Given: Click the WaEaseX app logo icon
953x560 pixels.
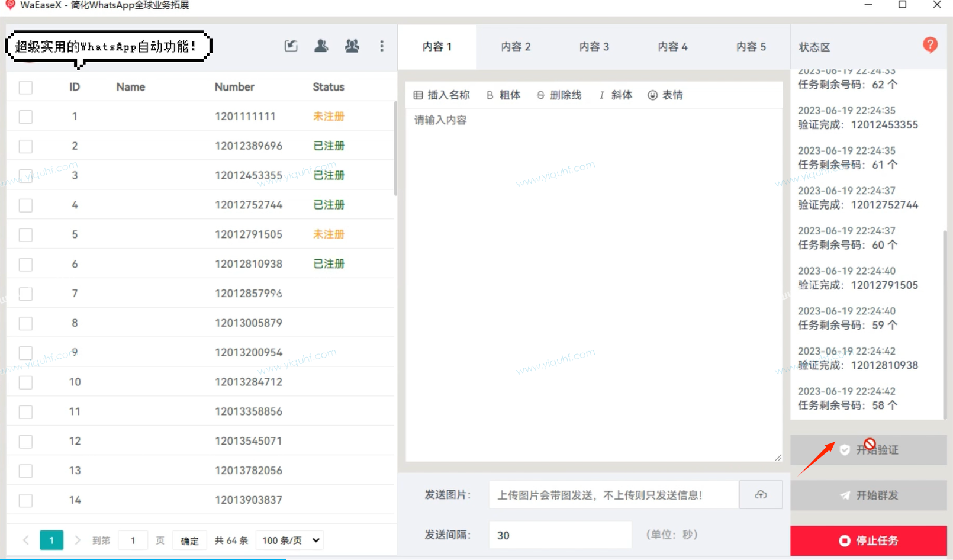Looking at the screenshot, I should coord(9,5).
